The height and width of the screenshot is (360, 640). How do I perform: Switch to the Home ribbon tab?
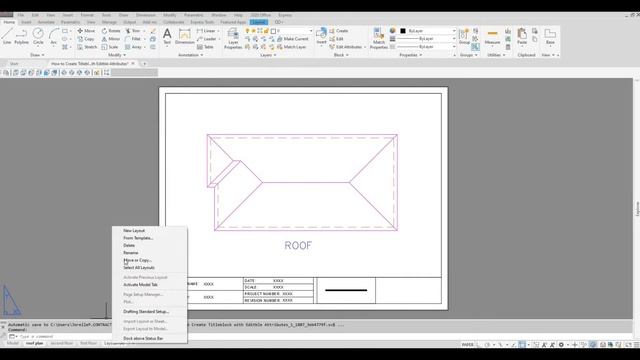coord(9,22)
